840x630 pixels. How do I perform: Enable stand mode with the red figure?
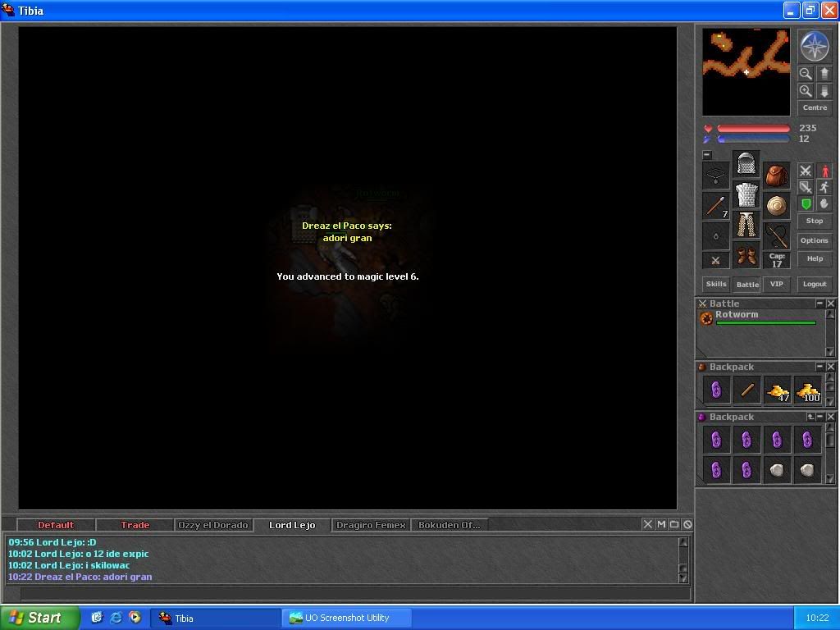[824, 171]
